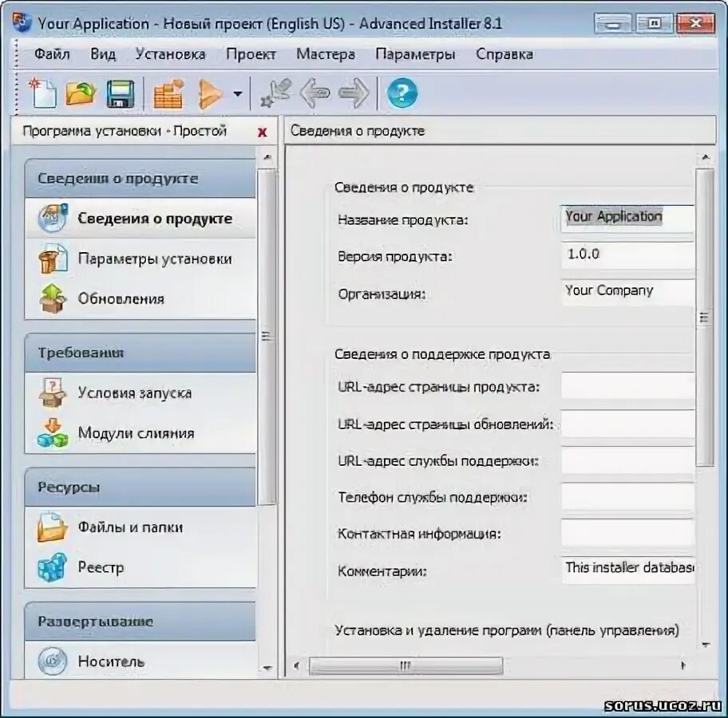Select Параметры установки icon in sidebar
The width and height of the screenshot is (728, 718).
coord(53,258)
